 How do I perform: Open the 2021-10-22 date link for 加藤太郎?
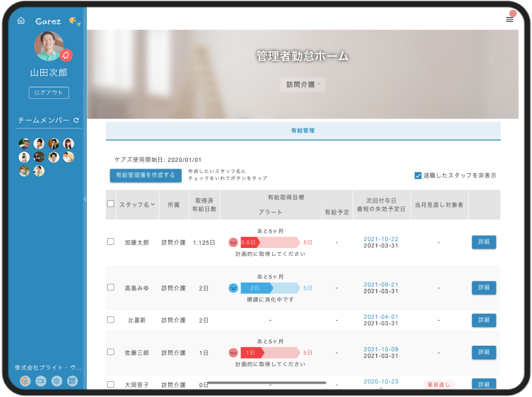coord(380,238)
